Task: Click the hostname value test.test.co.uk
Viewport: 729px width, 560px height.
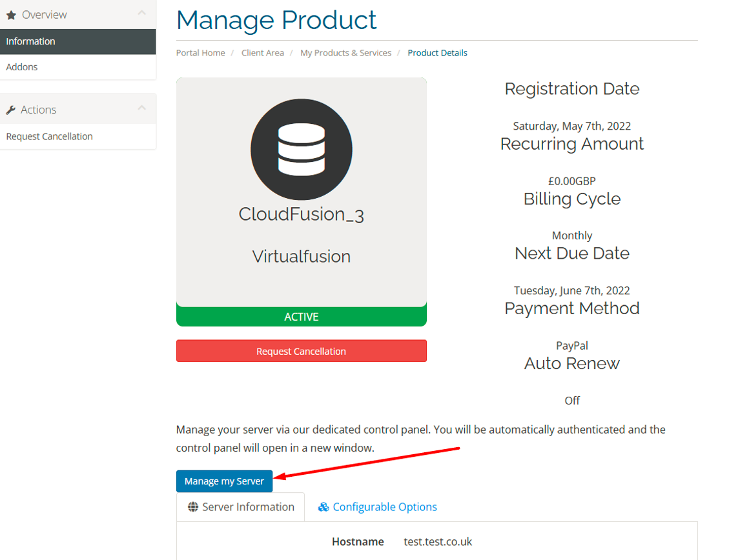Action: click(x=438, y=542)
